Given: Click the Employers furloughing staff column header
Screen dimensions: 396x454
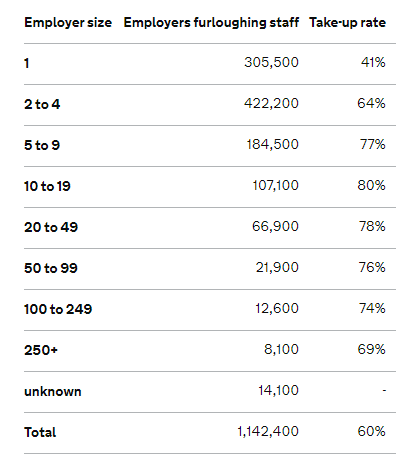Looking at the screenshot, I should (211, 23).
